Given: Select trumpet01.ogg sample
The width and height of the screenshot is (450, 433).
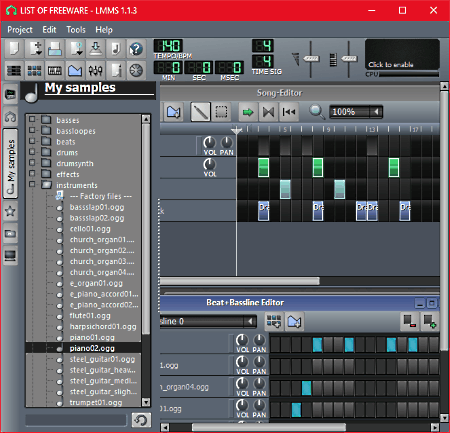Looking at the screenshot, I should [x=96, y=403].
